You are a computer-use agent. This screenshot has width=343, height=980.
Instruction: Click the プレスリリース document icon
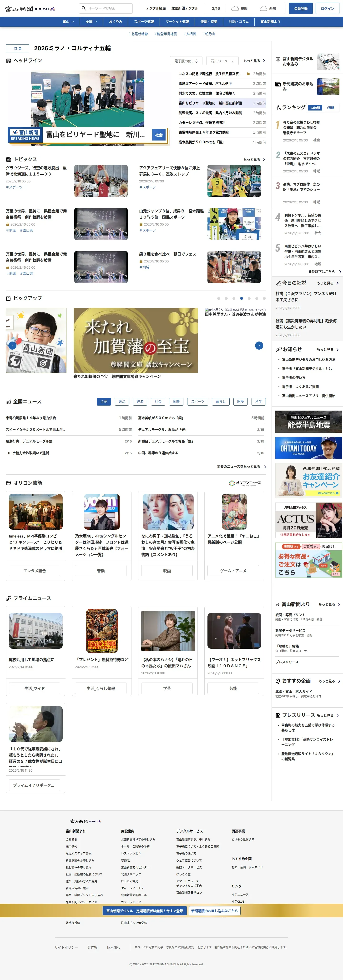pyautogui.click(x=278, y=715)
